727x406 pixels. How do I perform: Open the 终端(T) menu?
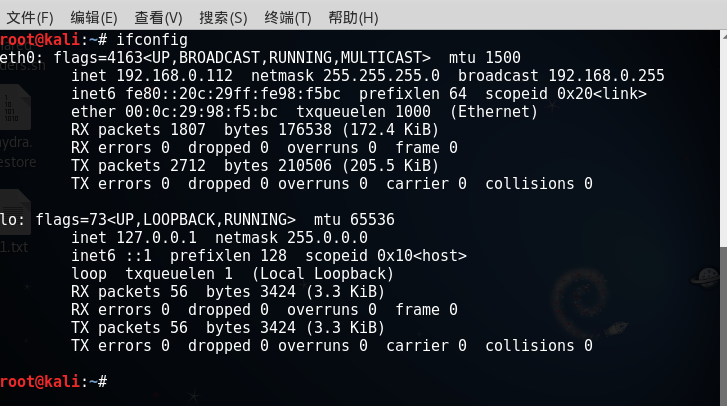(x=287, y=18)
